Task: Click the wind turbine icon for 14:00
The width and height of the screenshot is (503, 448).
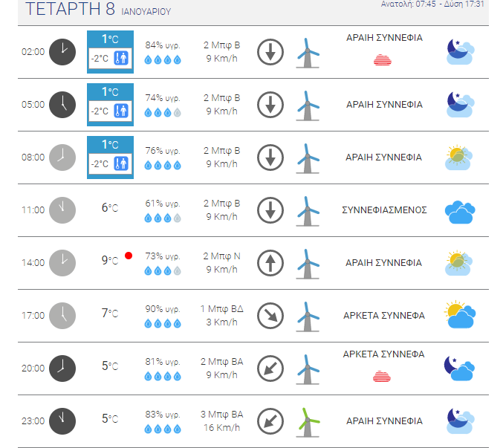Action: coord(308,264)
